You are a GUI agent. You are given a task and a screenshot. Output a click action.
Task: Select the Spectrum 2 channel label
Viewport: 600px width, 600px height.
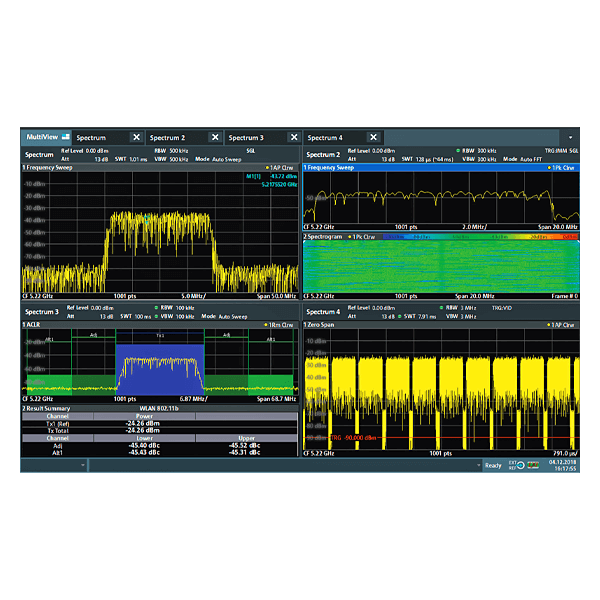tap(323, 155)
